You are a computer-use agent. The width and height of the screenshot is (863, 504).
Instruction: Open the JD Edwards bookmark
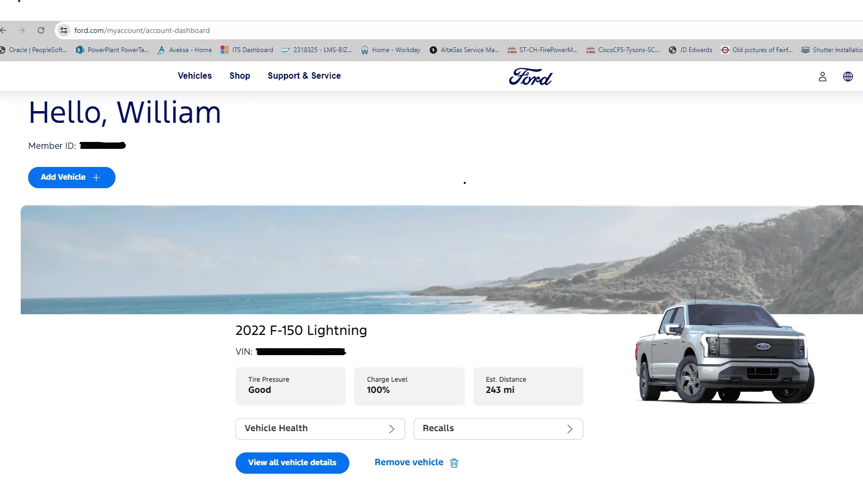691,50
